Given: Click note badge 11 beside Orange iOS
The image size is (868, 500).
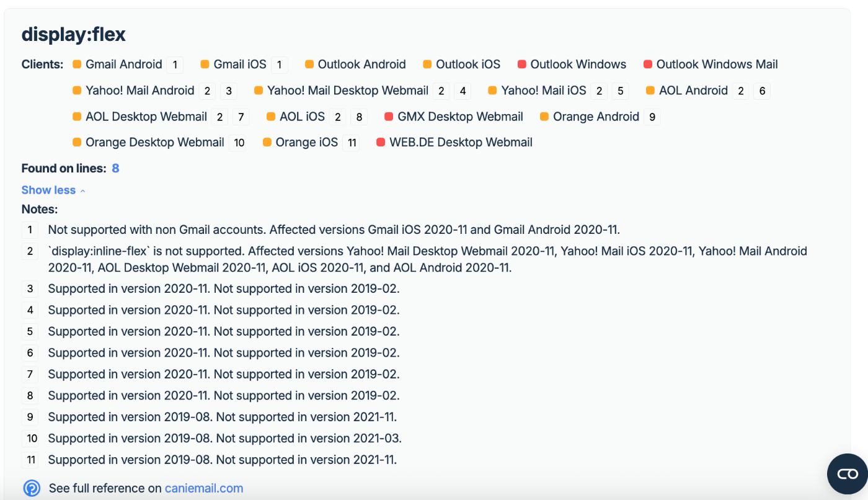Looking at the screenshot, I should click(x=351, y=143).
